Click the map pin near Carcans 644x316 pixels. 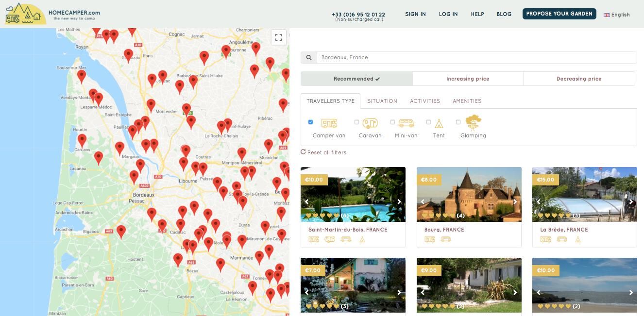tap(82, 140)
